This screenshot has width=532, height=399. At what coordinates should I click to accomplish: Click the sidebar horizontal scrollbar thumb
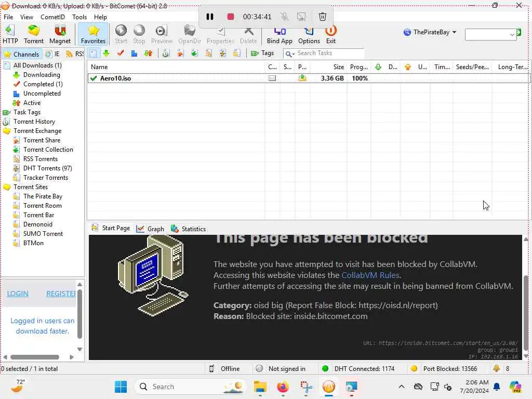click(x=35, y=357)
